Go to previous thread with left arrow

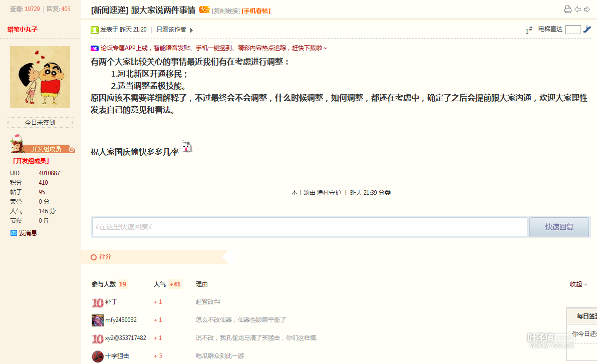point(577,10)
